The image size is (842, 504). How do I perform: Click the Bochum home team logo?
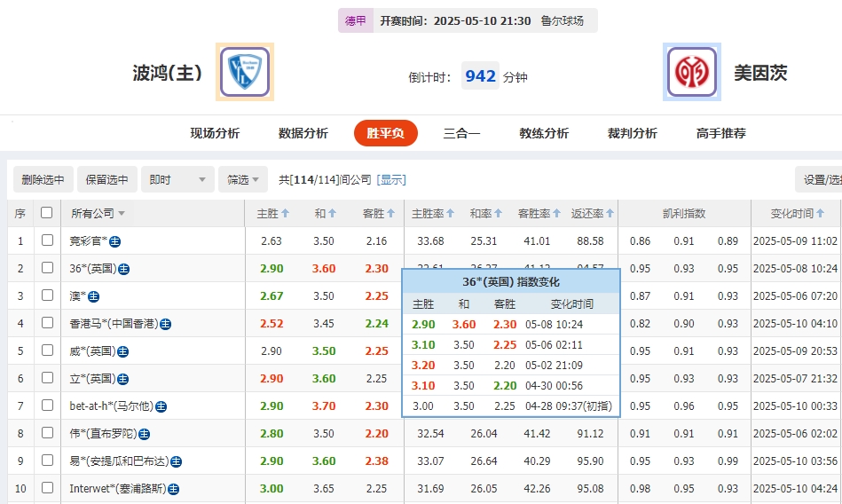pyautogui.click(x=245, y=72)
